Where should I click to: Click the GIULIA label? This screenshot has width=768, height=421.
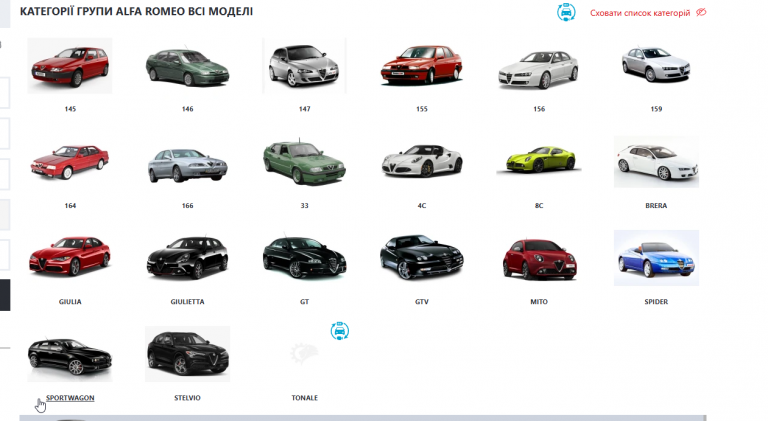click(x=70, y=302)
